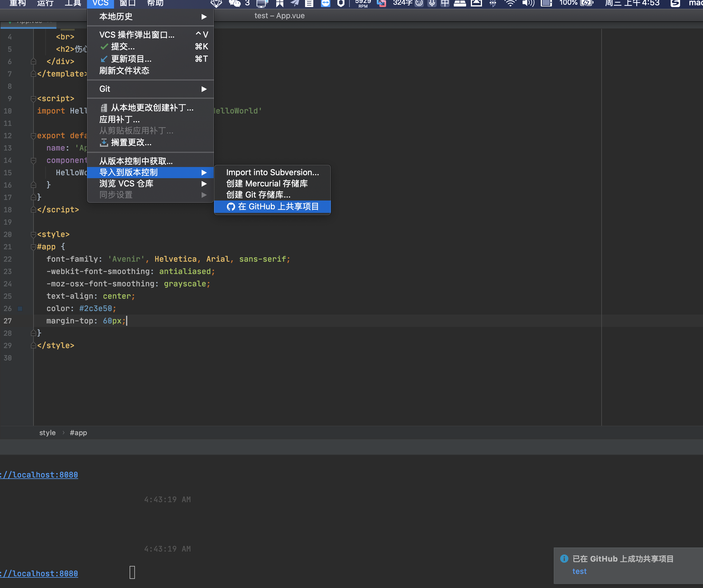Open the localhost:8080 link in terminal
This screenshot has width=703, height=588.
click(x=39, y=475)
